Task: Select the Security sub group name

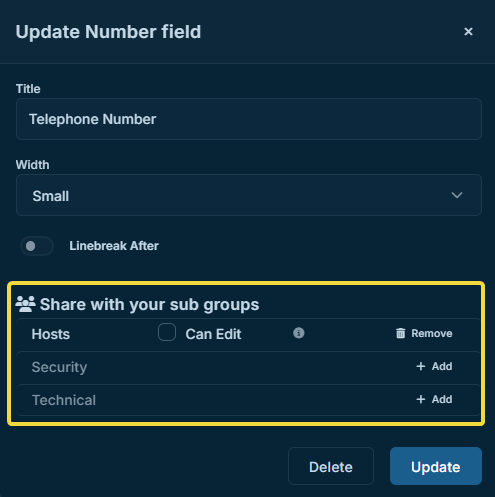Action: (59, 367)
